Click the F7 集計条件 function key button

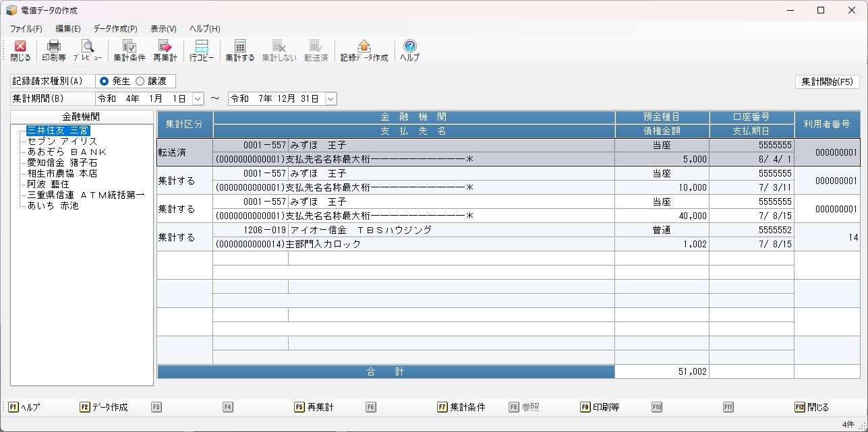tap(461, 407)
